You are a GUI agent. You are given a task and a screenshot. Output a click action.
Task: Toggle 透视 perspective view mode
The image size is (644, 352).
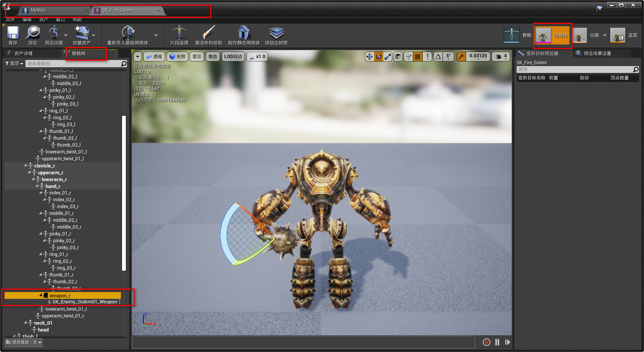tap(154, 56)
